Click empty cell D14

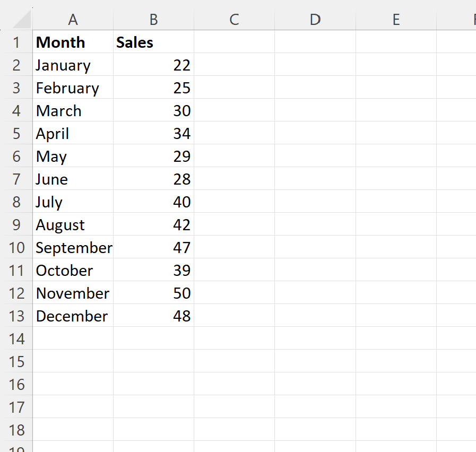pyautogui.click(x=315, y=338)
